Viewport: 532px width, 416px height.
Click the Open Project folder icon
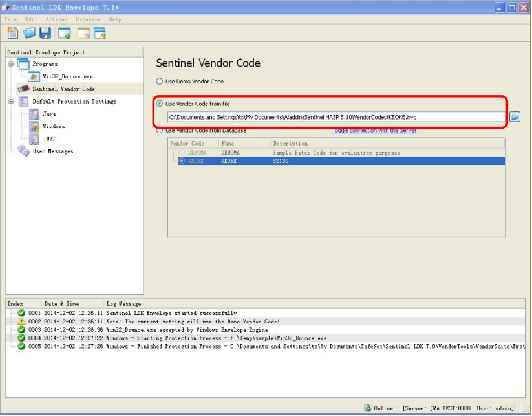click(29, 33)
